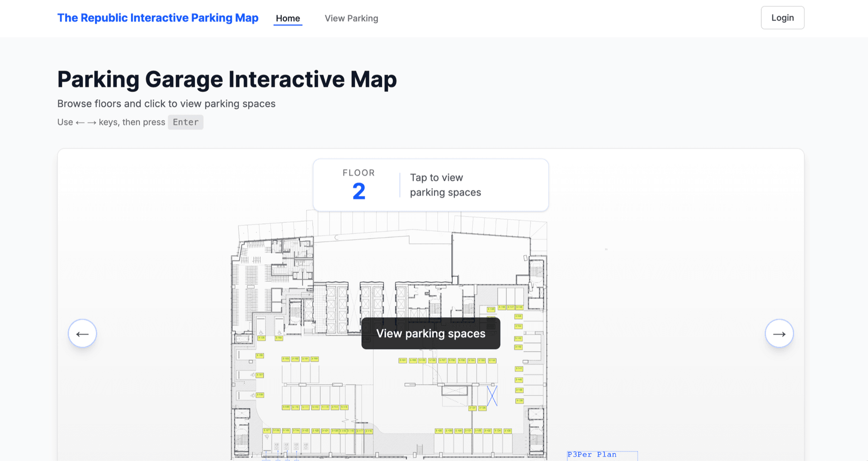Screen dimensions: 868x461
Task: Click the right arrow next floor button
Action: coord(779,334)
